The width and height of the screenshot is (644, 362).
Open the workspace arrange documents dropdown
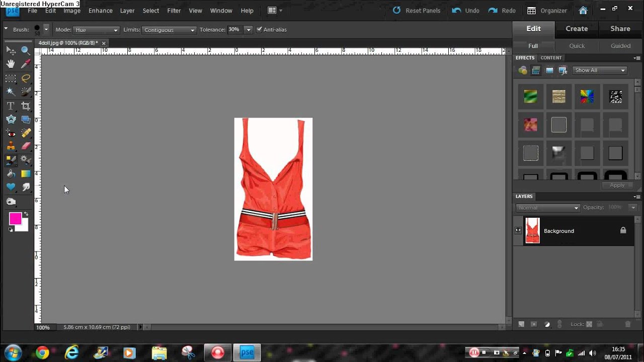[275, 10]
